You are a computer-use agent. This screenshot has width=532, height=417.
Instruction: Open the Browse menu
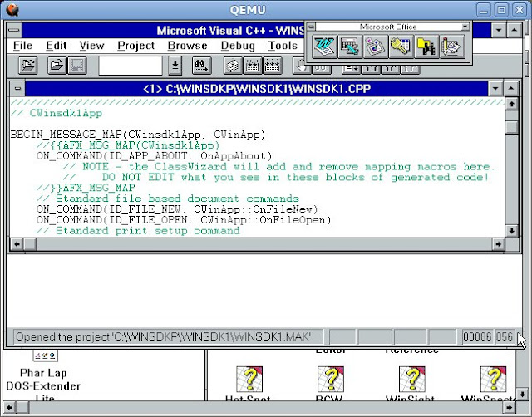point(187,46)
